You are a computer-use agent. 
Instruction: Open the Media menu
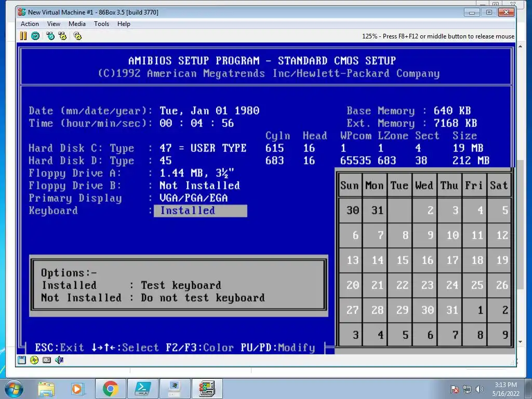click(77, 24)
